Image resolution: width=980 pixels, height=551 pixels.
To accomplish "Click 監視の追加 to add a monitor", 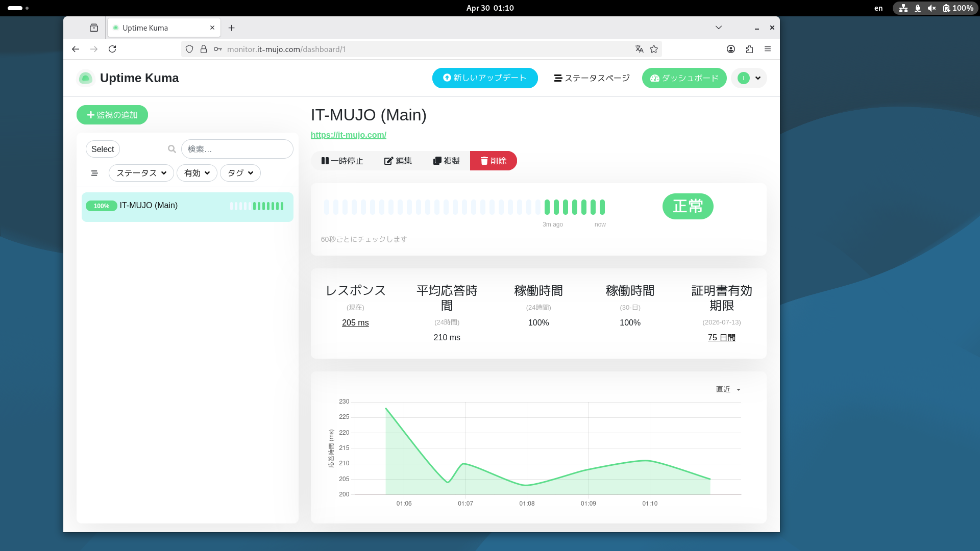I will tap(112, 115).
